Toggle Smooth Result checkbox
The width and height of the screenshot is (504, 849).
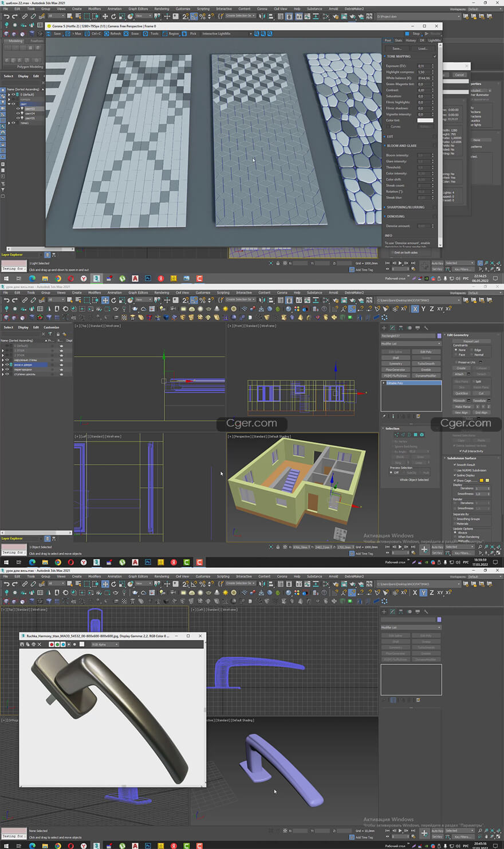point(455,465)
